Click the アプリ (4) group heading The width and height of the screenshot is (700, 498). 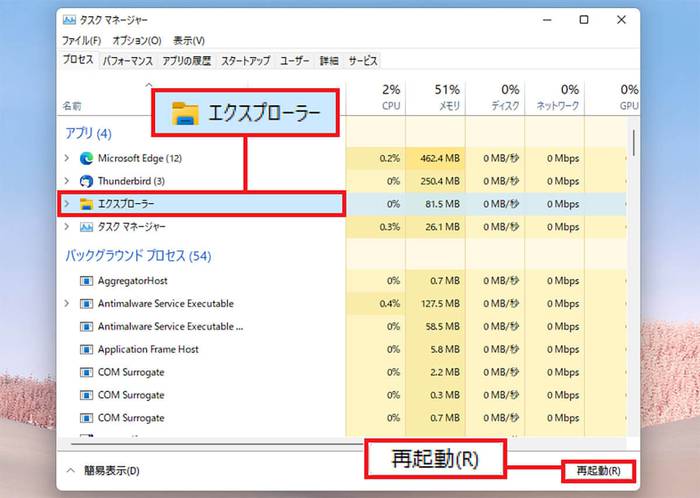pyautogui.click(x=88, y=133)
